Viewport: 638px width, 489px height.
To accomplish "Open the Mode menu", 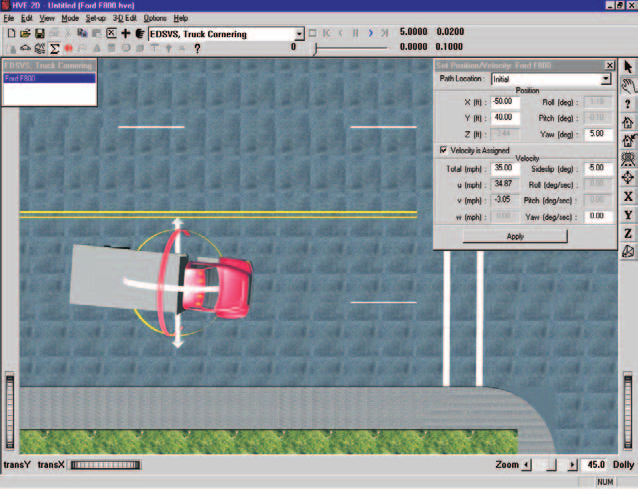I will point(70,18).
